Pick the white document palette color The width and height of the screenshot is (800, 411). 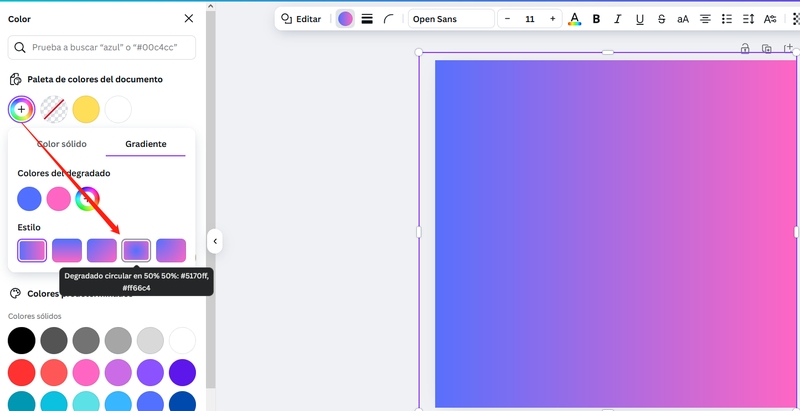[x=118, y=109]
